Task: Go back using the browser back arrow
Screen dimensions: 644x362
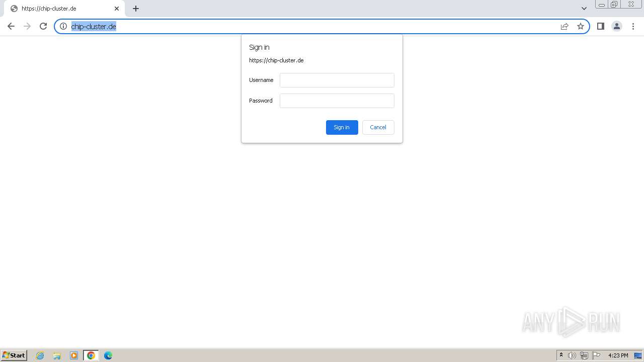Action: pyautogui.click(x=11, y=26)
